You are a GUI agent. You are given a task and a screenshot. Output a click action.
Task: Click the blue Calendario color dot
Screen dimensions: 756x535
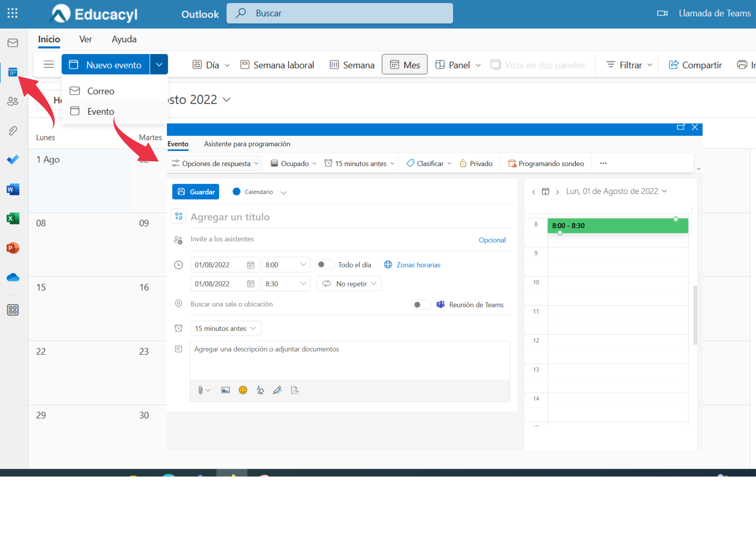coord(236,192)
